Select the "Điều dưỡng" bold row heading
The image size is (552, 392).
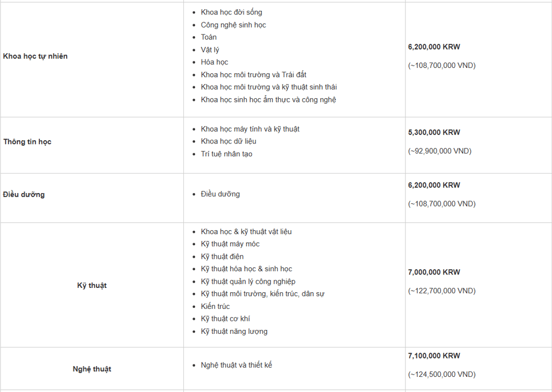24,195
